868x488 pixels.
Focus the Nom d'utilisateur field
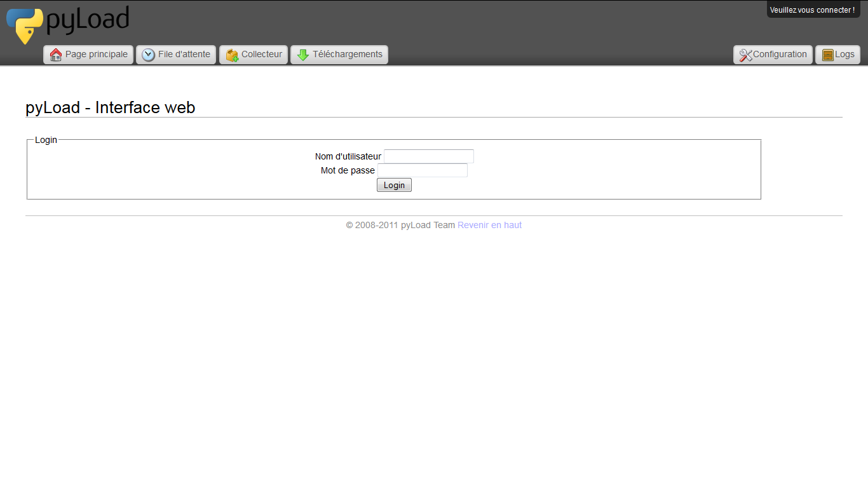tap(429, 156)
